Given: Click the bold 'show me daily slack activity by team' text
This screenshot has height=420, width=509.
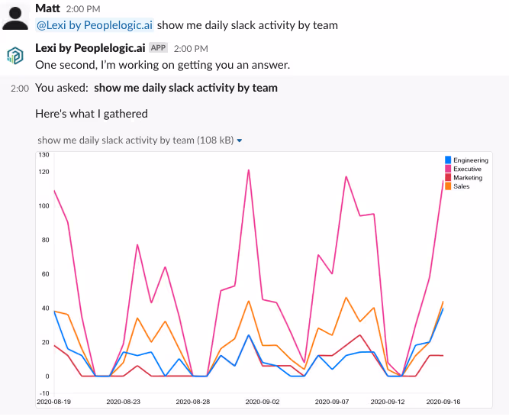Looking at the screenshot, I should point(185,88).
